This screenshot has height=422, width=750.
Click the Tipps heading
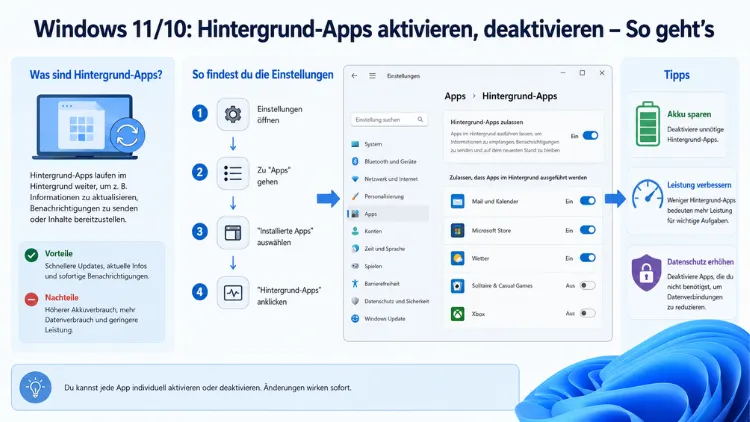point(676,75)
